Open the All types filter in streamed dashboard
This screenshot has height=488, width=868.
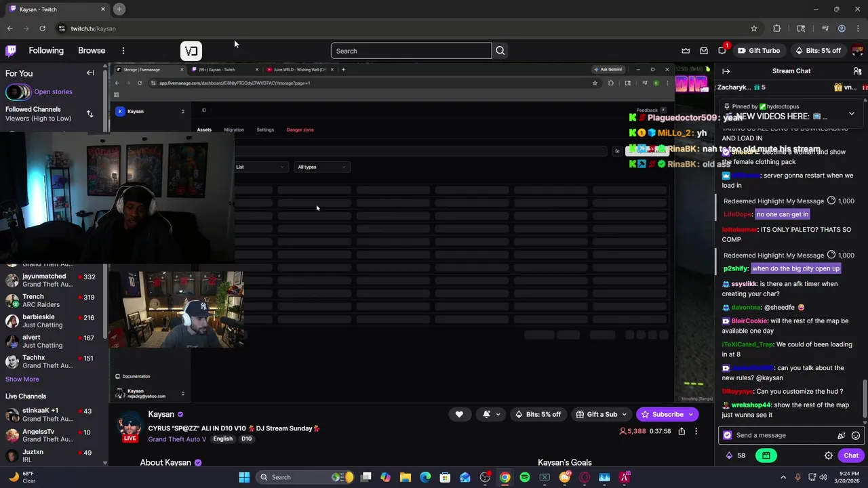click(x=321, y=167)
